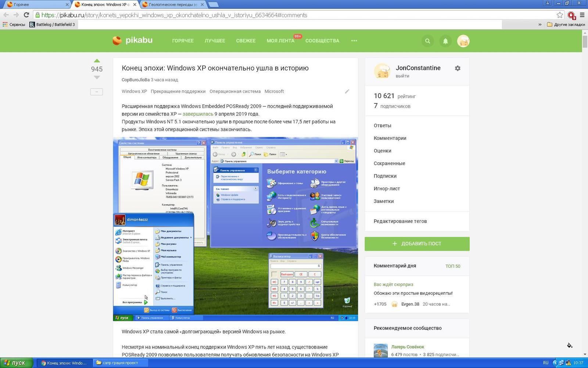Downvote the post with the down arrow

click(x=97, y=77)
